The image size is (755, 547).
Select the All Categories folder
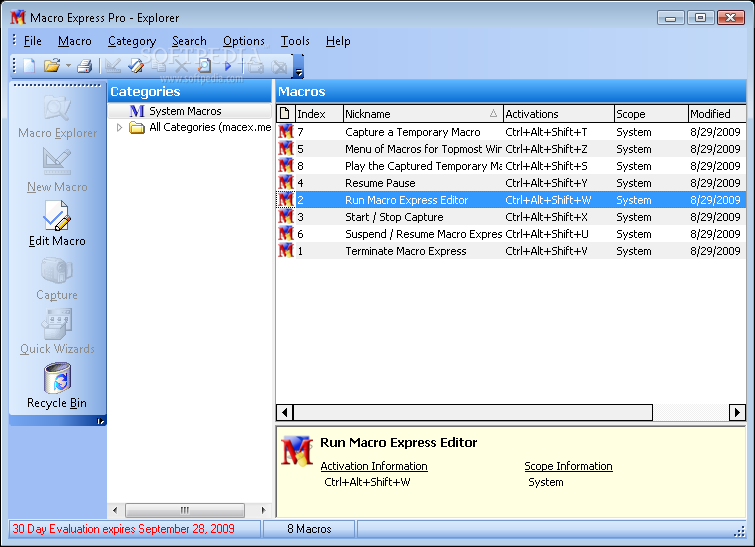[201, 128]
